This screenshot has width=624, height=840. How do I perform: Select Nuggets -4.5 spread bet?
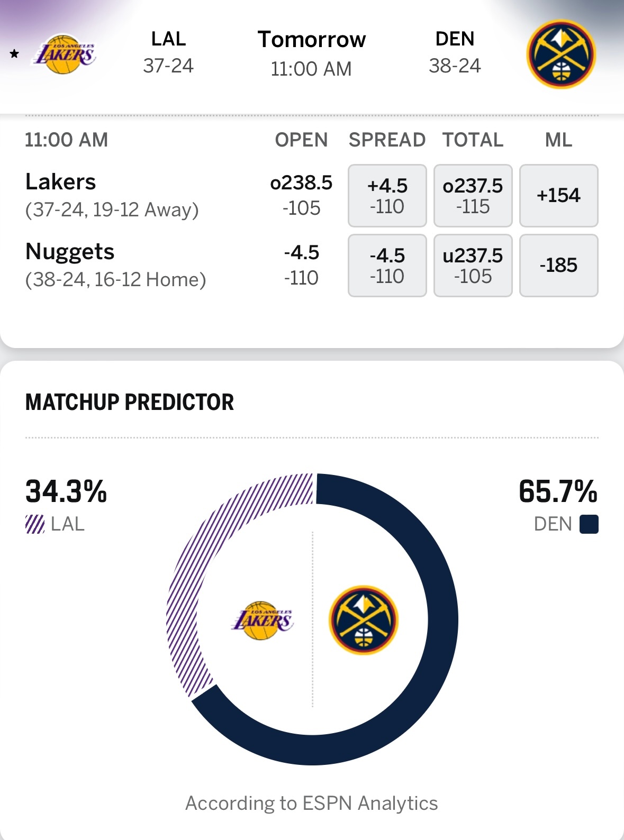click(x=387, y=266)
